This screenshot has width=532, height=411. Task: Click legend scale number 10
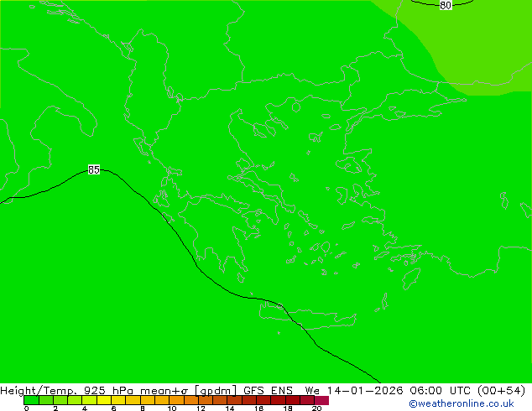(172, 408)
